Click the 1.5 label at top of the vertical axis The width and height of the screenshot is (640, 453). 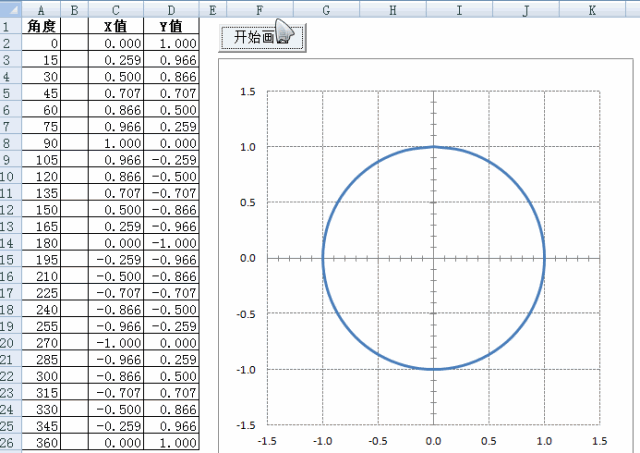(247, 91)
